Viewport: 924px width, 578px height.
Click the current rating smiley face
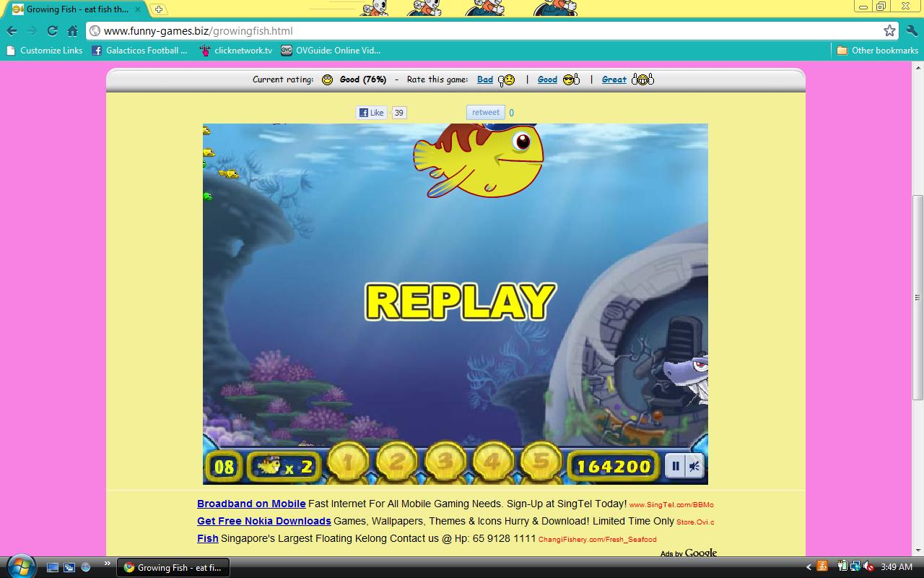click(x=327, y=79)
